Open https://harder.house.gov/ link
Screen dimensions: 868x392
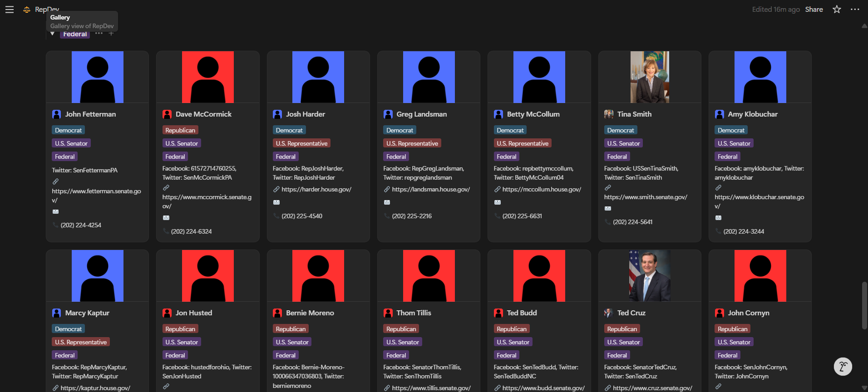click(x=316, y=189)
